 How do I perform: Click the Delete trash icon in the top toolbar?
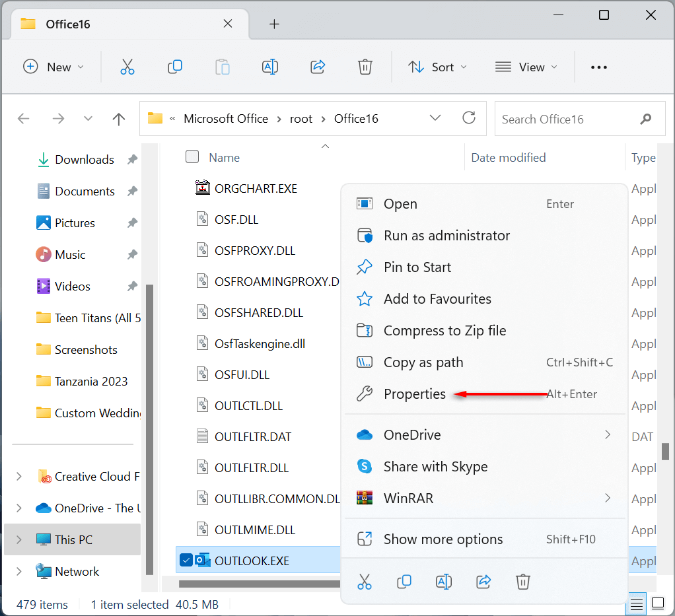tap(365, 67)
